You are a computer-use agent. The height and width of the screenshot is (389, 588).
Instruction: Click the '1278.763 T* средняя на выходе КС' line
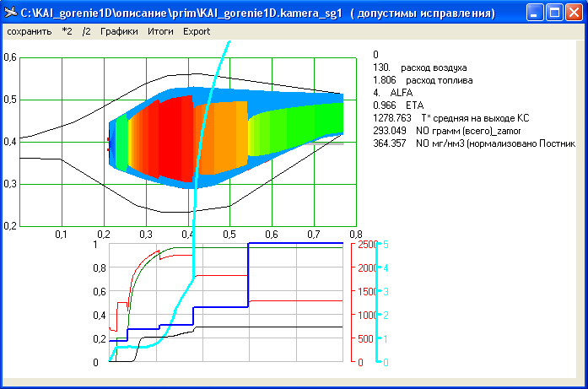click(451, 118)
